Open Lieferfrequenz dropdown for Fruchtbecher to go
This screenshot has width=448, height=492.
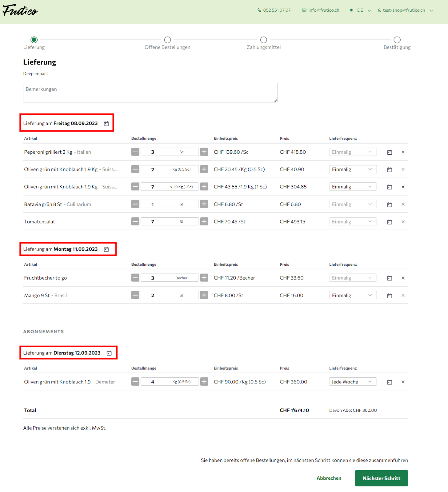tap(353, 278)
